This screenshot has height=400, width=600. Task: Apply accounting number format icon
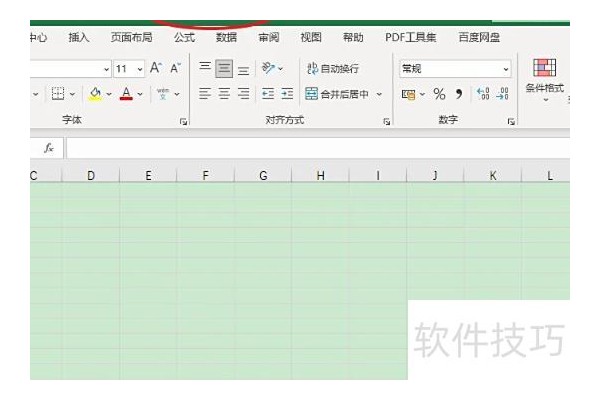tap(409, 94)
